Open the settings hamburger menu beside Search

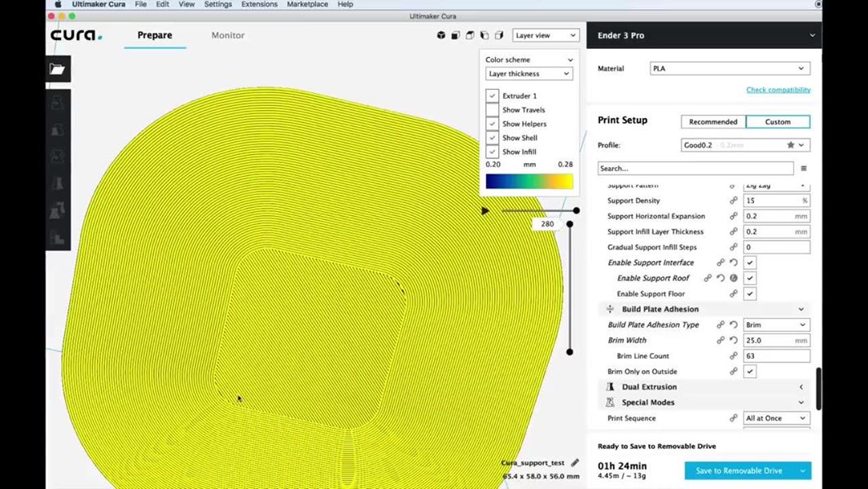pyautogui.click(x=804, y=169)
